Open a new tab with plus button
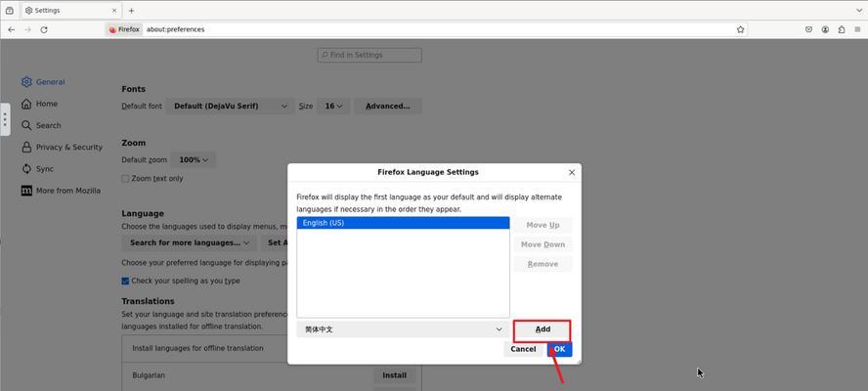 tap(131, 11)
